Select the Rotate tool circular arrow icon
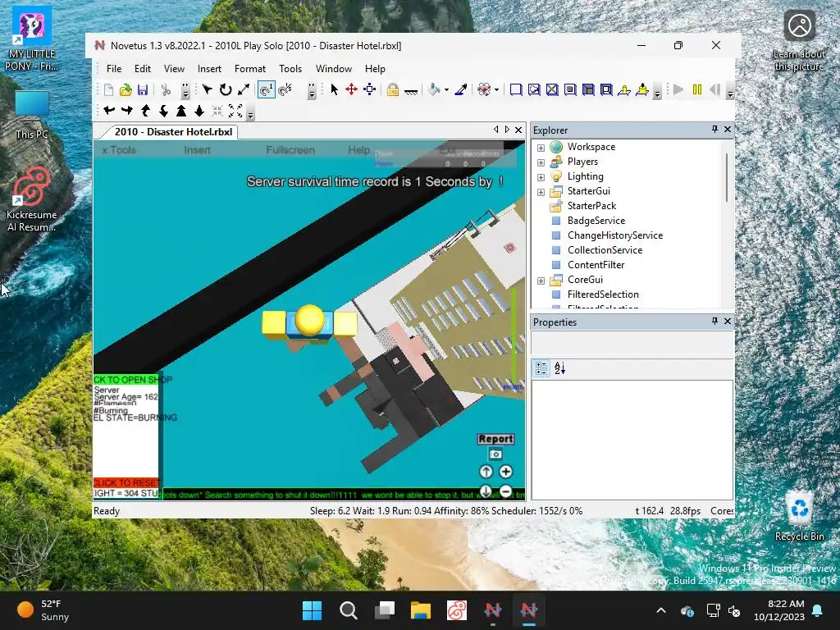The image size is (840, 630). coord(226,90)
